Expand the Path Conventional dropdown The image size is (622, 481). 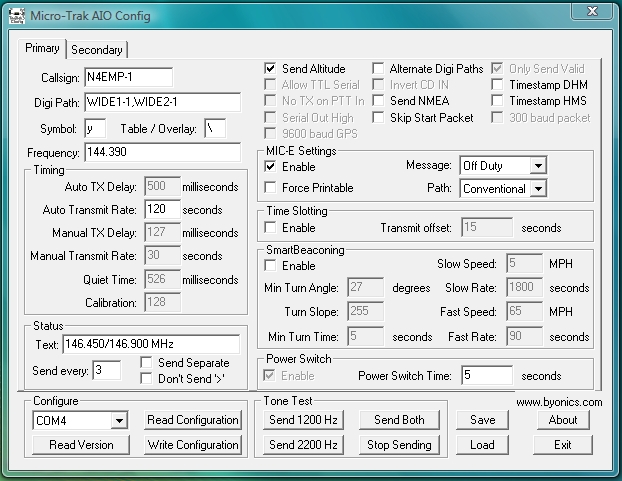(538, 188)
